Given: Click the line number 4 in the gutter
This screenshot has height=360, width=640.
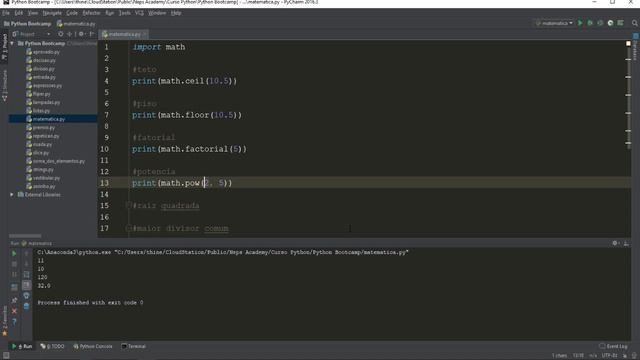Looking at the screenshot, I should 106,81.
